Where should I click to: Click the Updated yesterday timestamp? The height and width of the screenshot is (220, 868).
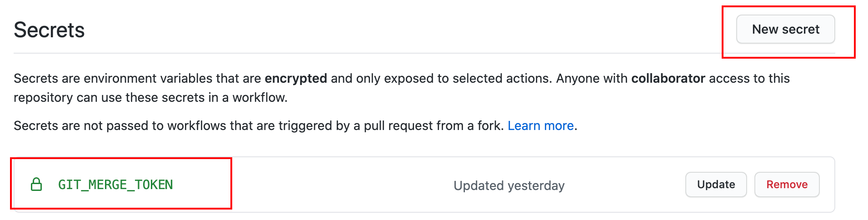(x=509, y=185)
